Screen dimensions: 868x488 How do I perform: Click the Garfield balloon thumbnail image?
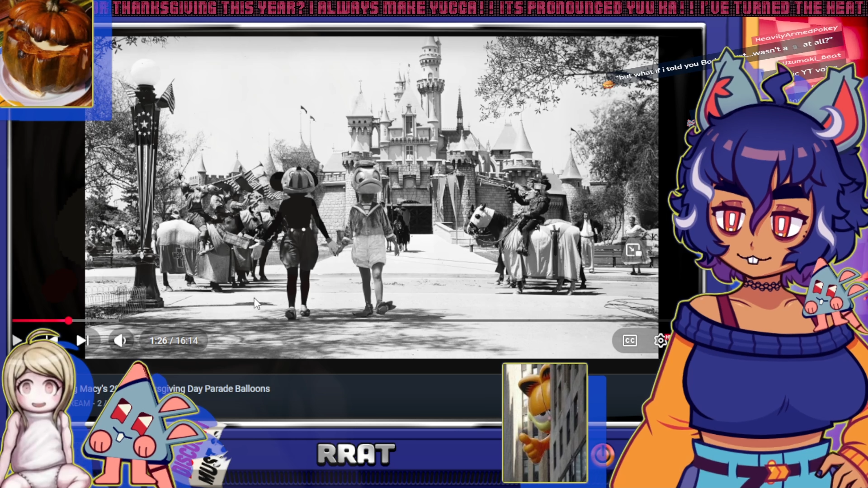[545, 422]
